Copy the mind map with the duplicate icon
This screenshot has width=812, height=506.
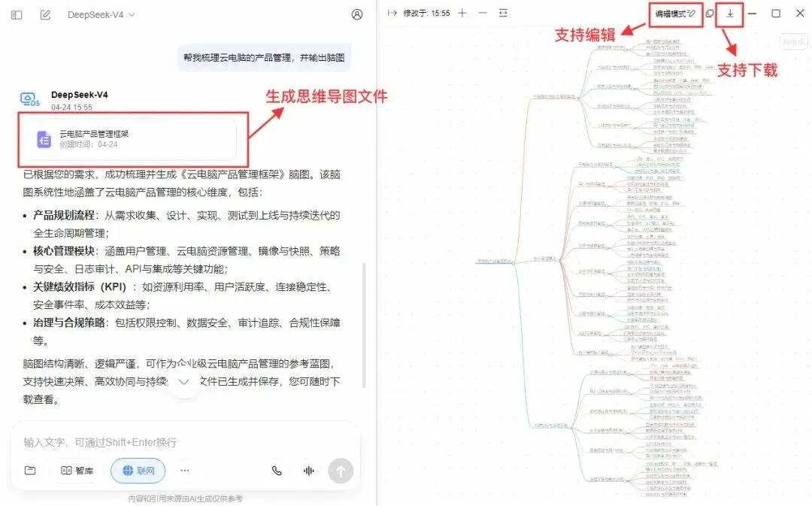pyautogui.click(x=710, y=14)
